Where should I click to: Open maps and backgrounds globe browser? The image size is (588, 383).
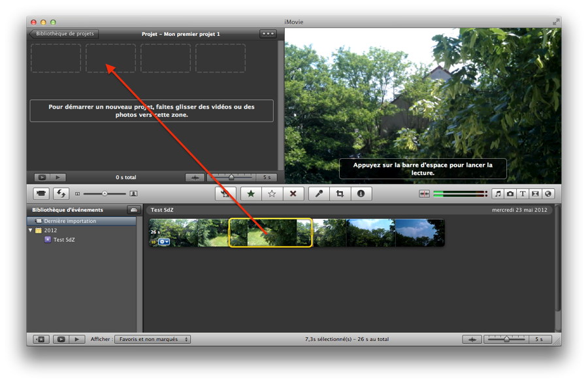[x=548, y=193]
